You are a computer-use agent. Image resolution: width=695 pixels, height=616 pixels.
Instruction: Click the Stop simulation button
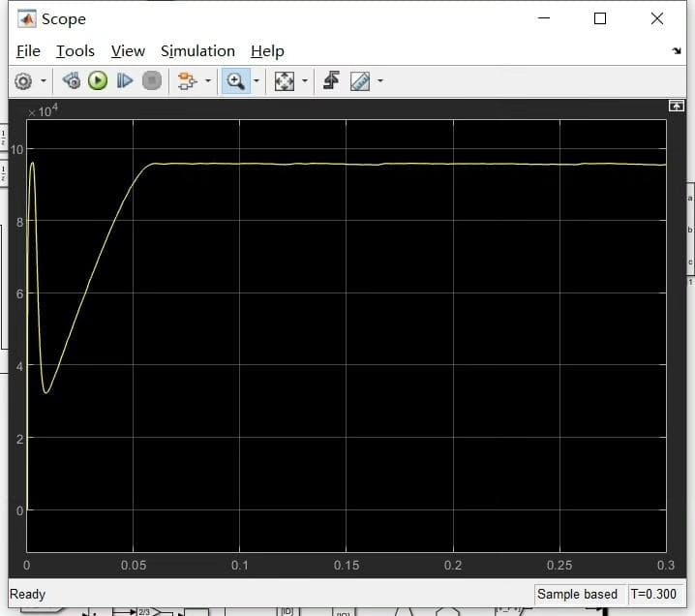[x=152, y=80]
